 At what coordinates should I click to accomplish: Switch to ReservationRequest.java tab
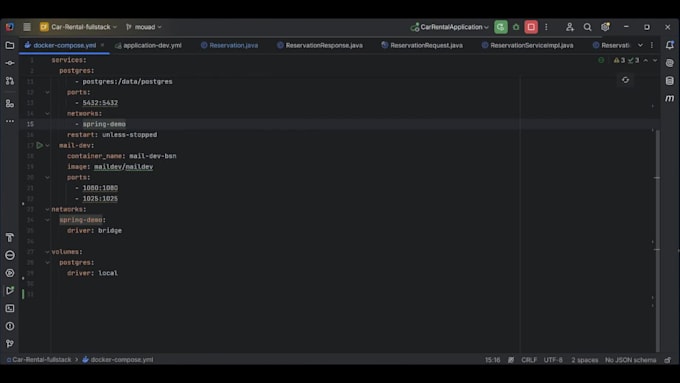point(422,45)
